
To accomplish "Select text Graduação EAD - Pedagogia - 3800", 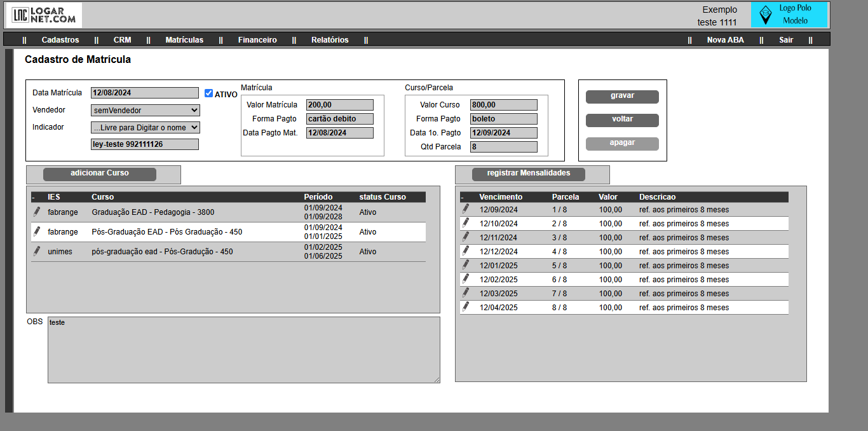I will click(153, 212).
